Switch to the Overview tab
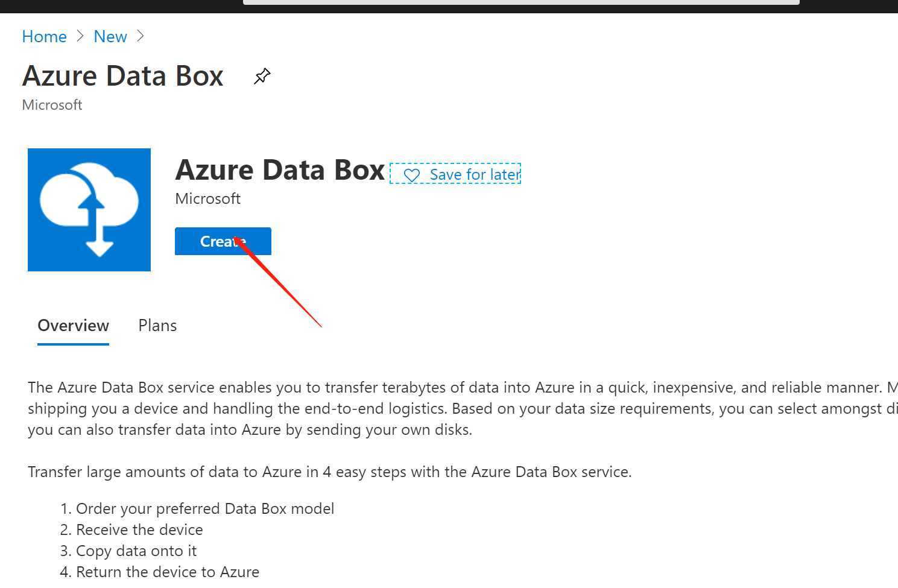 pos(73,326)
